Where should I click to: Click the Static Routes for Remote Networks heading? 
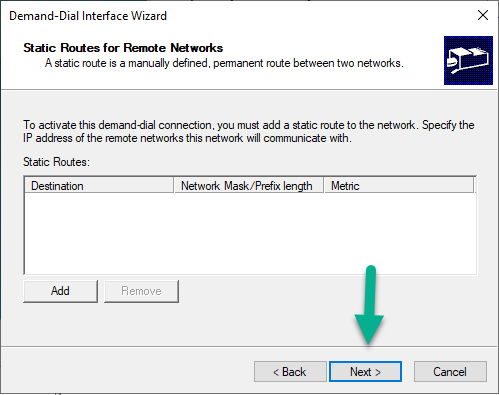pyautogui.click(x=123, y=48)
